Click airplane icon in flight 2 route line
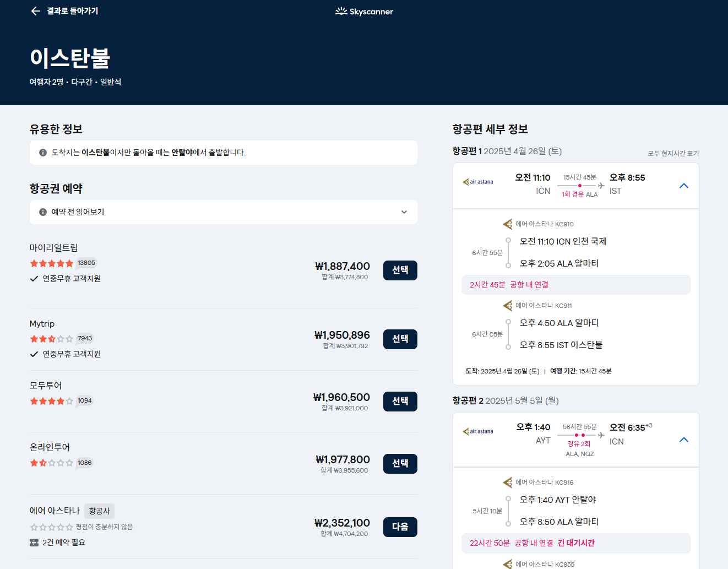This screenshot has height=569, width=728. (x=601, y=435)
